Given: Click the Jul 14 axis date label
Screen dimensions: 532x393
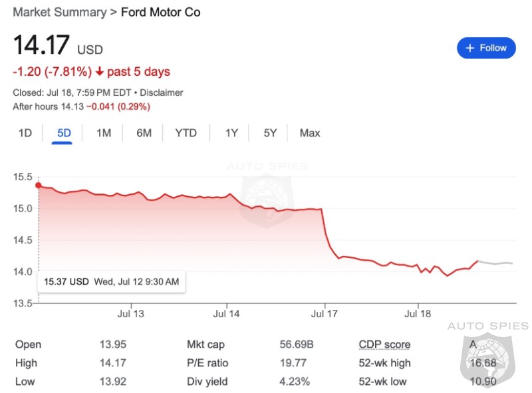Looking at the screenshot, I should [227, 312].
